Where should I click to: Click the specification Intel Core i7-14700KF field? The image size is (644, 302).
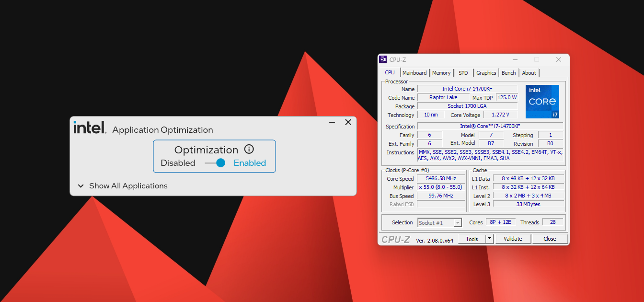pyautogui.click(x=490, y=126)
